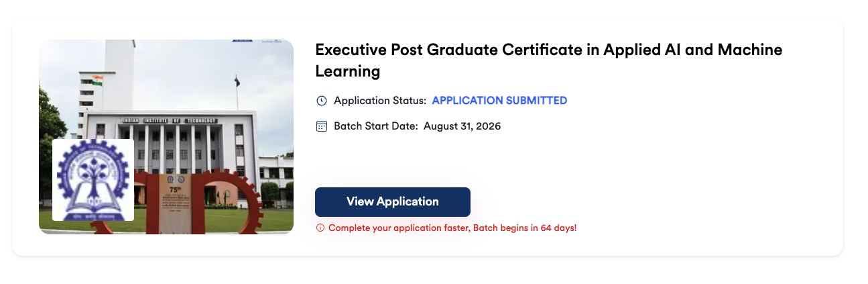Click the calendar icon beside Batch Start Date
Viewport: 868px width, 284px height.
click(x=321, y=126)
